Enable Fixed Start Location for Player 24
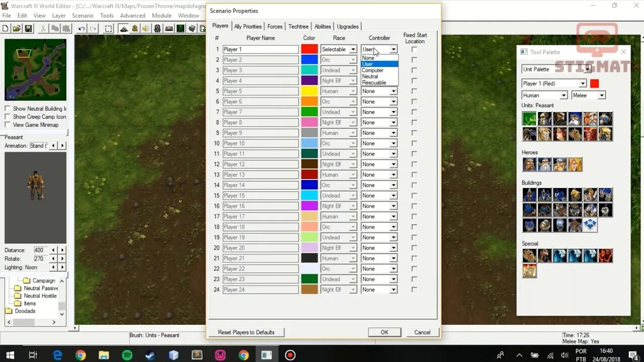The height and width of the screenshot is (362, 644). (x=414, y=290)
